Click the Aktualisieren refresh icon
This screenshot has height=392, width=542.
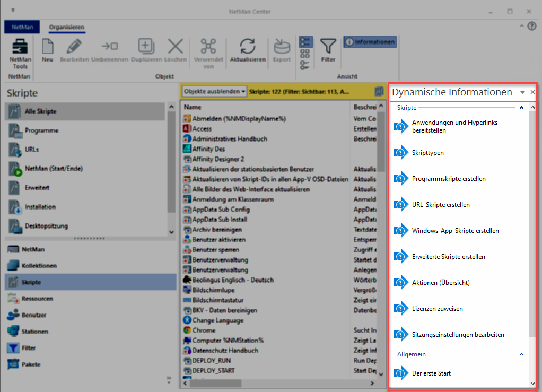247,47
